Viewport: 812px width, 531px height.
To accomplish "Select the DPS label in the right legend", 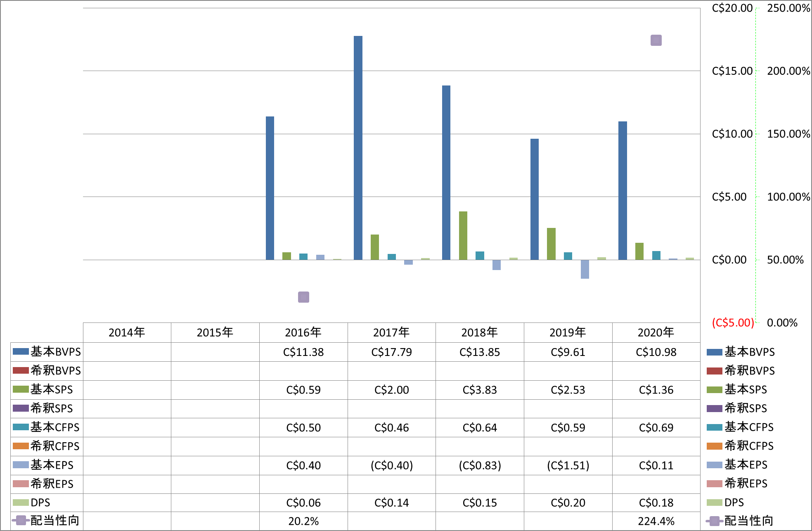I will click(x=734, y=503).
